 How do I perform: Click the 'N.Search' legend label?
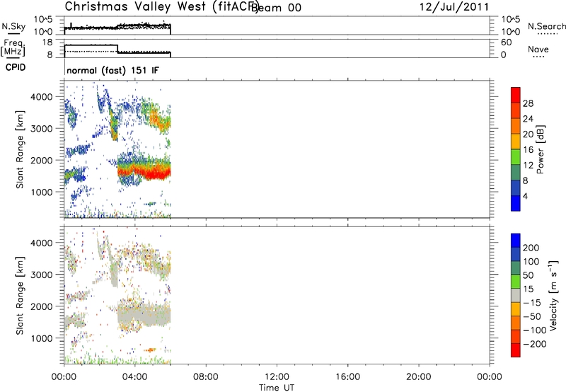pyautogui.click(x=547, y=26)
